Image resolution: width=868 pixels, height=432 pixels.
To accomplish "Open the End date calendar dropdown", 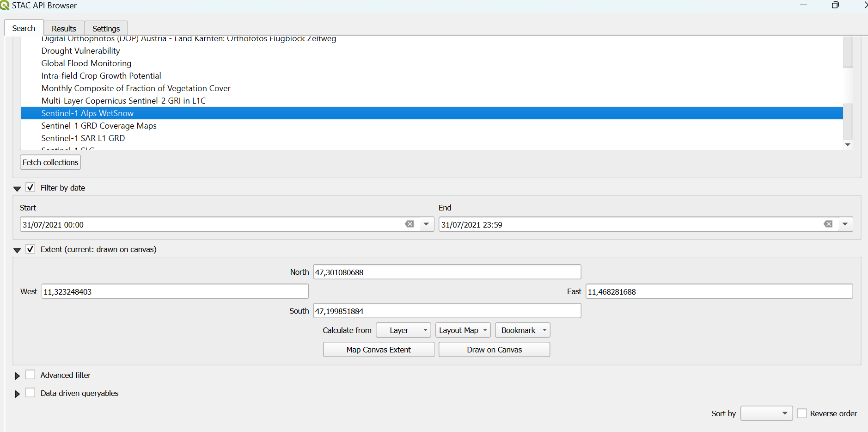I will [845, 224].
